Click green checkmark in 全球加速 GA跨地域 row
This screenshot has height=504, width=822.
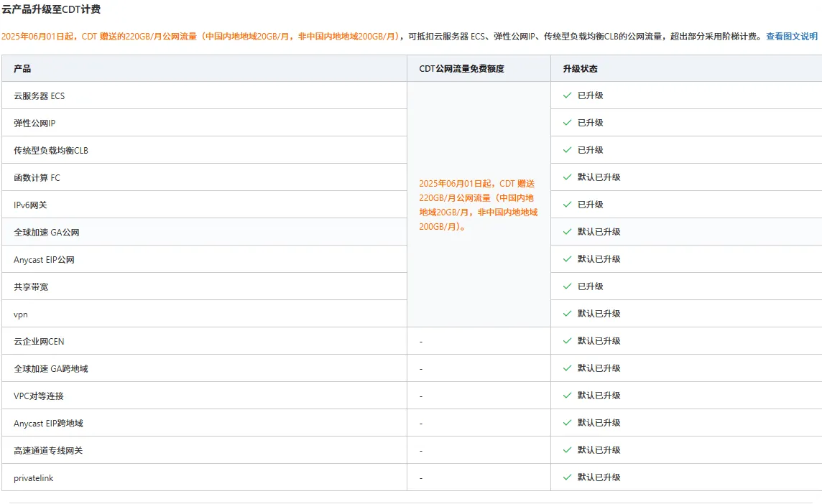pyautogui.click(x=567, y=368)
